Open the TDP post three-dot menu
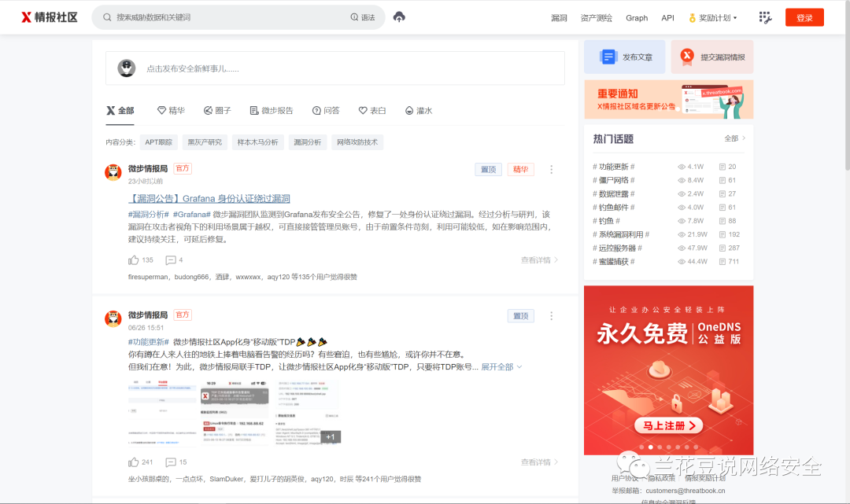 551,315
